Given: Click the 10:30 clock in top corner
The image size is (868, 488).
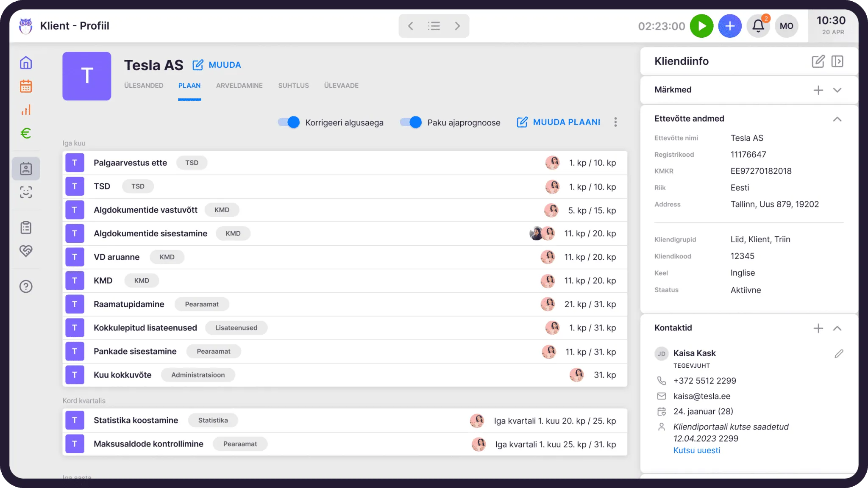Looking at the screenshot, I should click(831, 21).
